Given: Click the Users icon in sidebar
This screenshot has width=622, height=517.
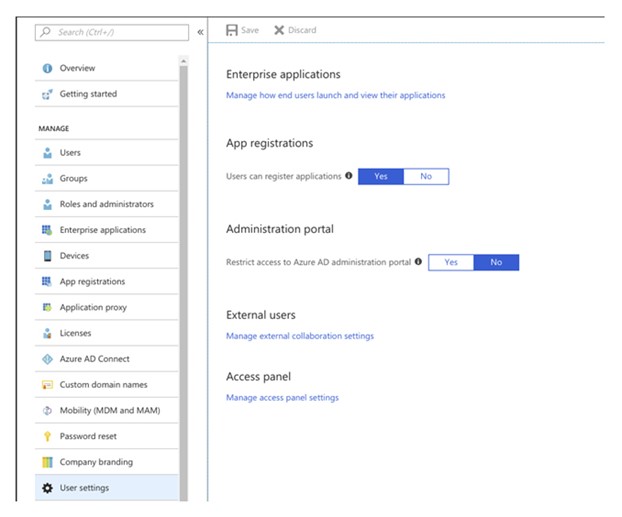Looking at the screenshot, I should point(47,153).
